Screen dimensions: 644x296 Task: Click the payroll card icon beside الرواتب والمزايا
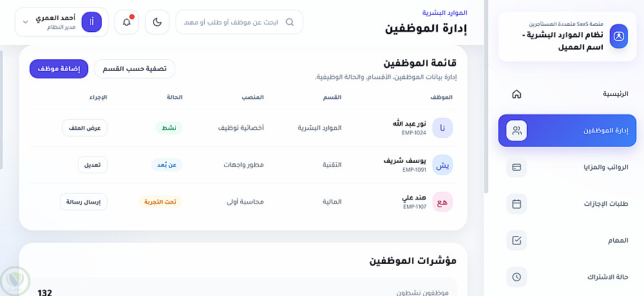coord(516,167)
